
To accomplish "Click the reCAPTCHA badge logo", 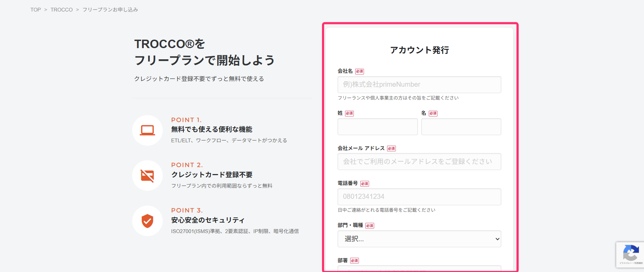I will tap(630, 252).
